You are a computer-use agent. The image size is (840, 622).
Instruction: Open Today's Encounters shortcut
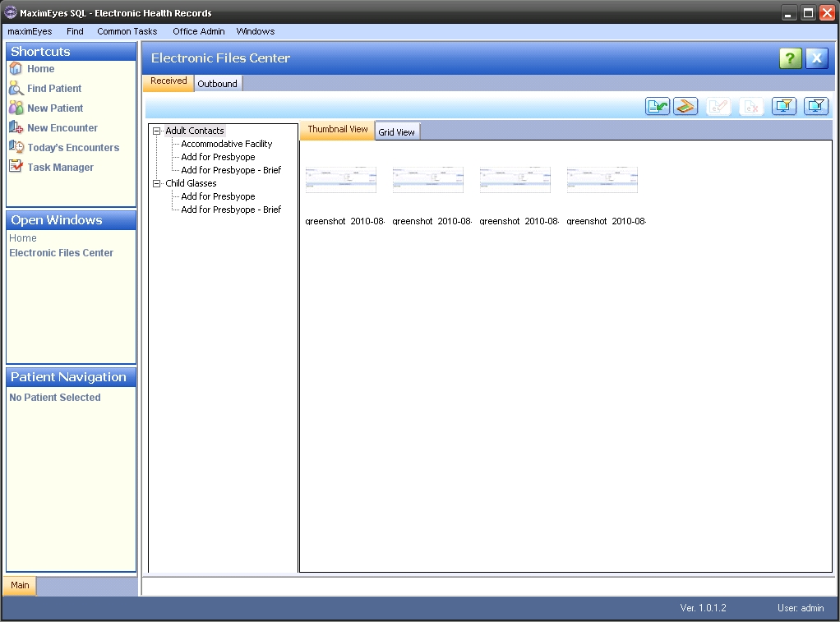click(x=73, y=148)
